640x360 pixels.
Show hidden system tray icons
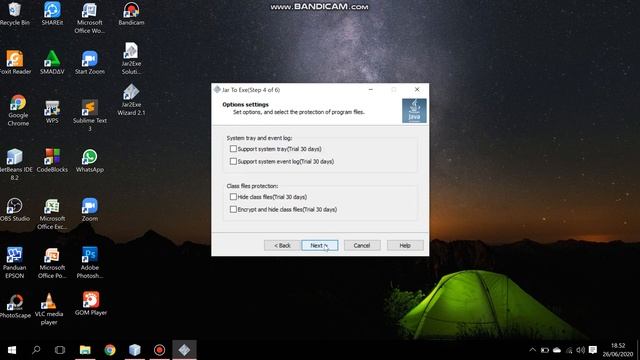click(532, 350)
